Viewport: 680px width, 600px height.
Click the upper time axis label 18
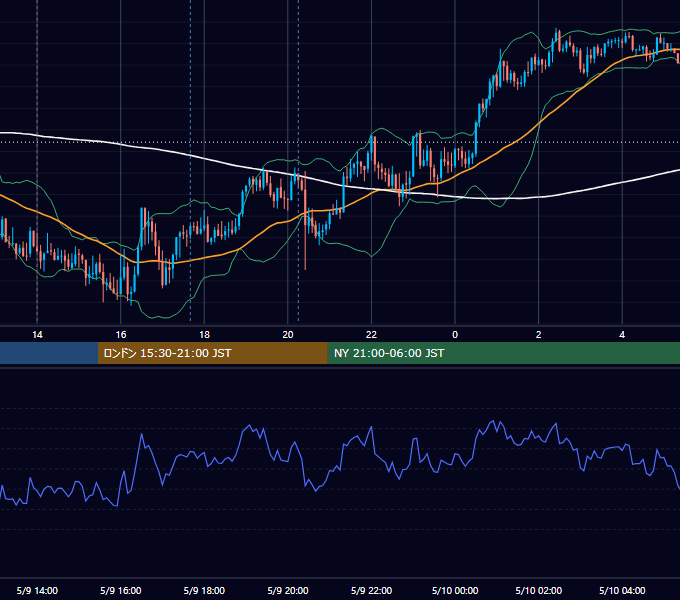204,335
